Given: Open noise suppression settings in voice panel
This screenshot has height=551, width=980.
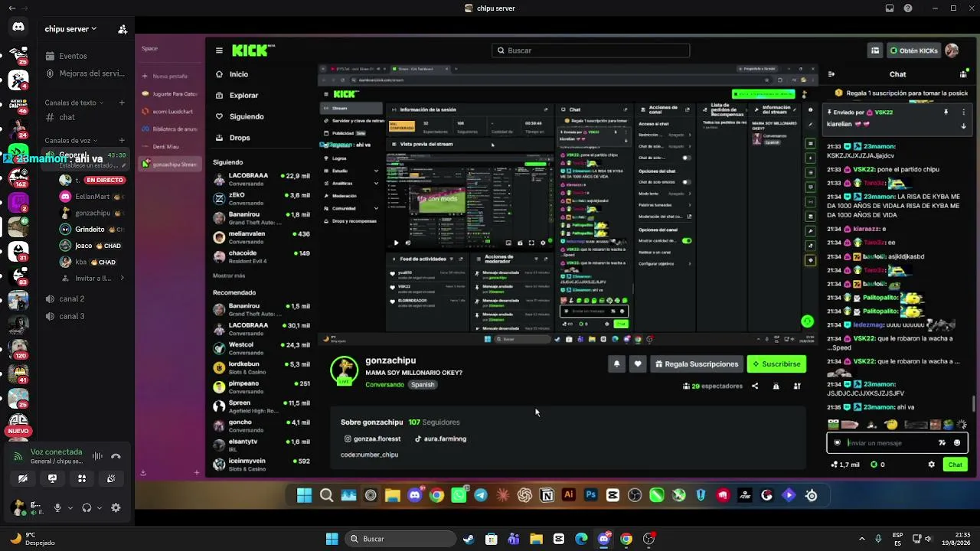Looking at the screenshot, I should [97, 456].
